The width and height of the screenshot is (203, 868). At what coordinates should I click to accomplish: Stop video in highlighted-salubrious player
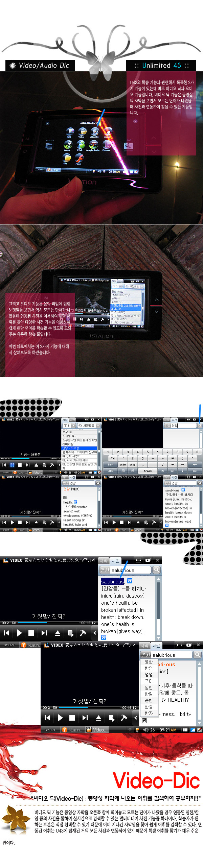click(31, 633)
